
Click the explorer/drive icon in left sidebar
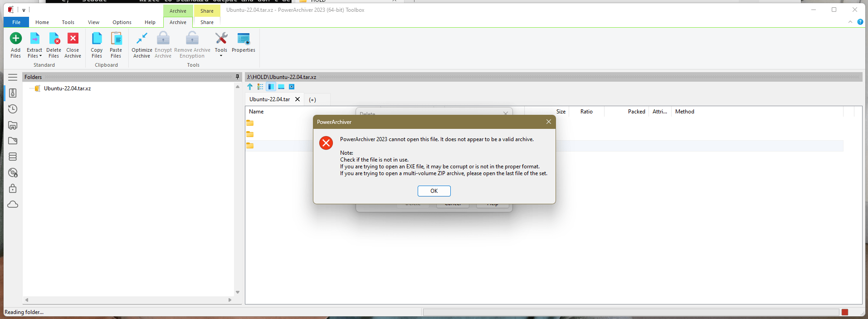(x=13, y=125)
